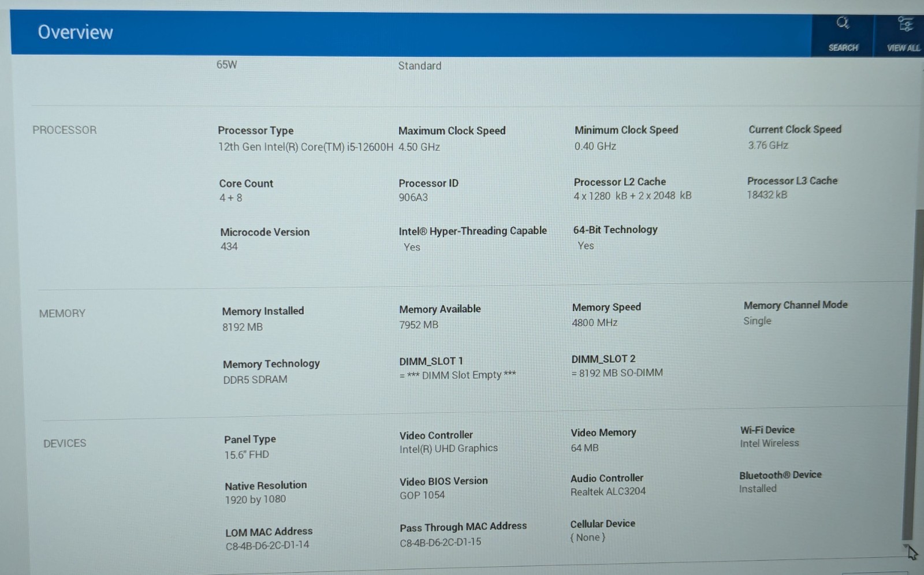The width and height of the screenshot is (924, 575).
Task: Click the L3 cache value 18432 kB
Action: 767,195
